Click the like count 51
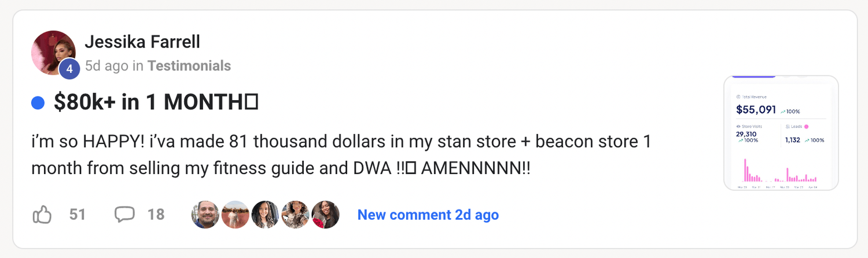 click(x=77, y=215)
